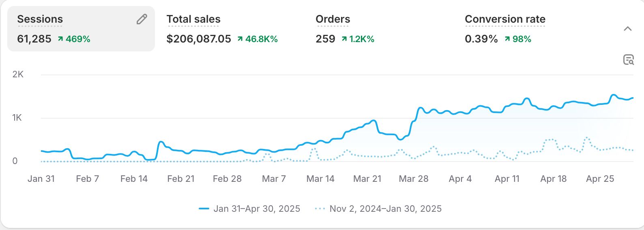Click the Total sales 46.8K% increase arrow

[x=240, y=39]
